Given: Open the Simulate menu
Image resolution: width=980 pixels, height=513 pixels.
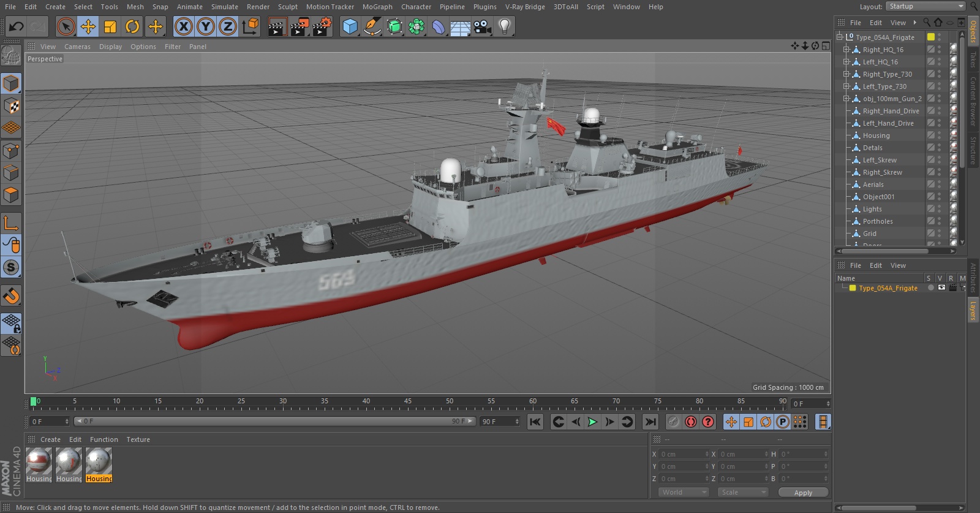Looking at the screenshot, I should pyautogui.click(x=225, y=7).
